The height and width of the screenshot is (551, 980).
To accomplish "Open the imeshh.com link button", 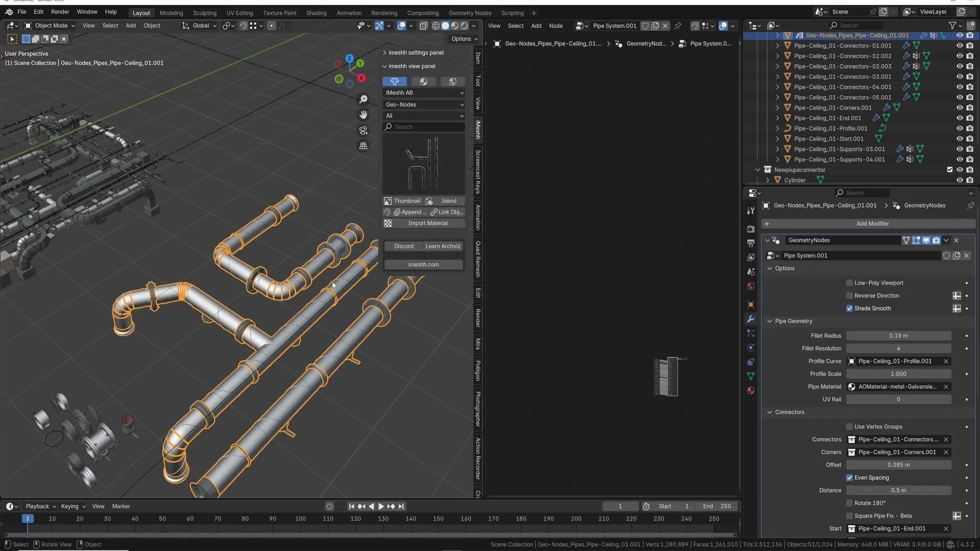I will pyautogui.click(x=424, y=265).
